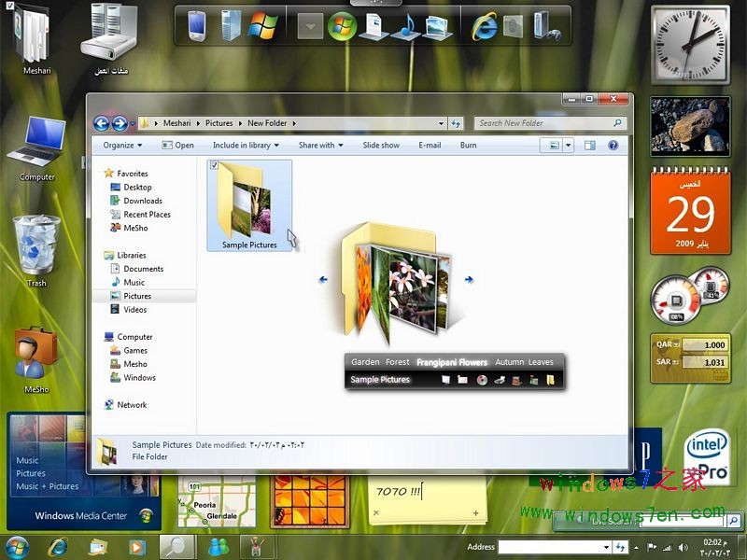Open Help via the blue question mark icon
747x560 pixels.
[613, 145]
